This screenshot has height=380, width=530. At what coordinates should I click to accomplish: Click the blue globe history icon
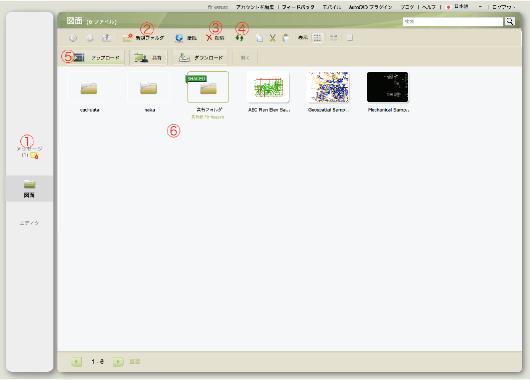coord(179,38)
